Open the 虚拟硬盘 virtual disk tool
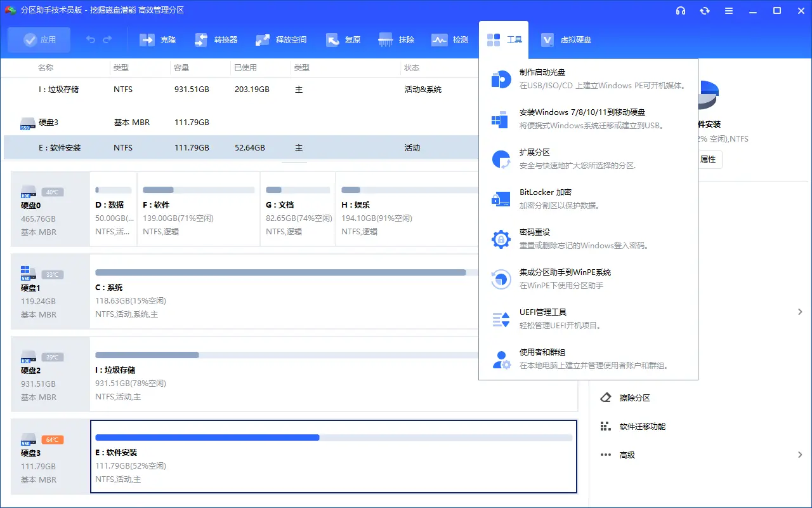This screenshot has width=812, height=508. pos(566,40)
